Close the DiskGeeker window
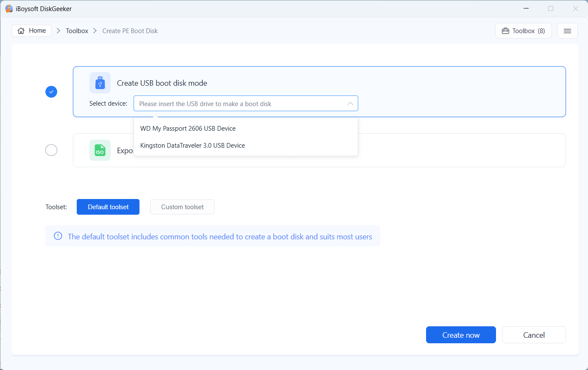The image size is (588, 370). point(576,8)
